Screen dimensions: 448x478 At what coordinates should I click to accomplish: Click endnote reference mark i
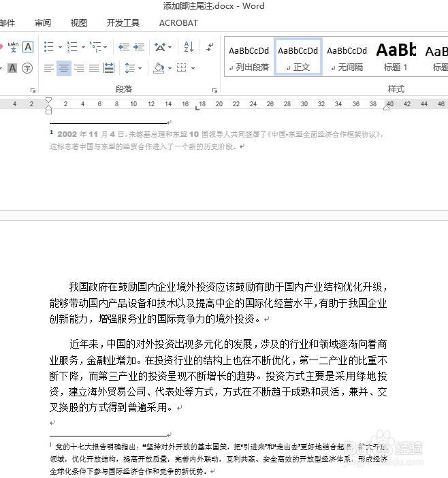(x=50, y=445)
